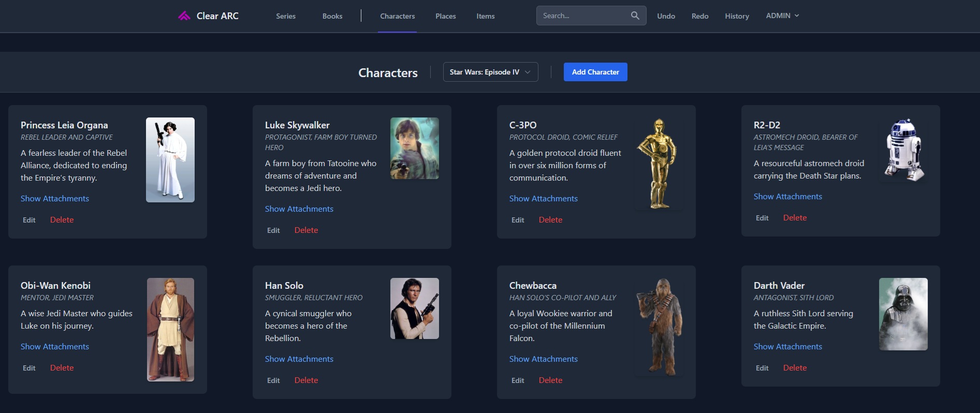Open the Items tab
This screenshot has height=413, width=980.
point(486,16)
